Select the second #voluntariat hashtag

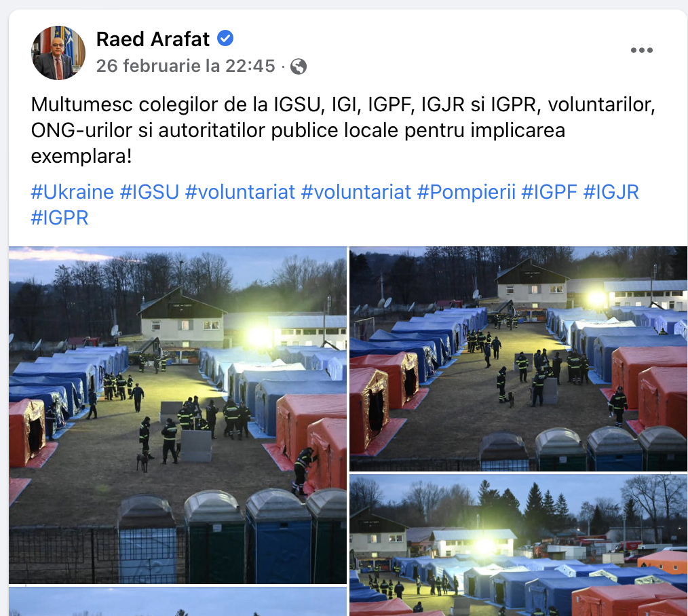tap(356, 192)
